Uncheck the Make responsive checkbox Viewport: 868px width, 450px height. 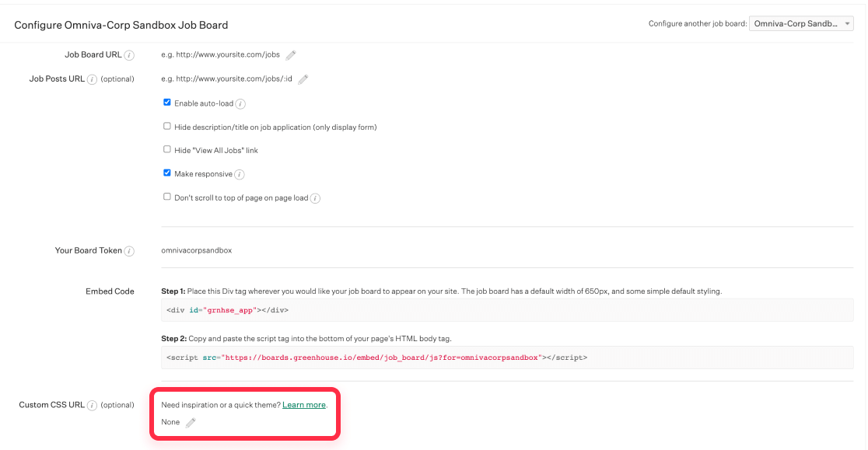coord(166,173)
